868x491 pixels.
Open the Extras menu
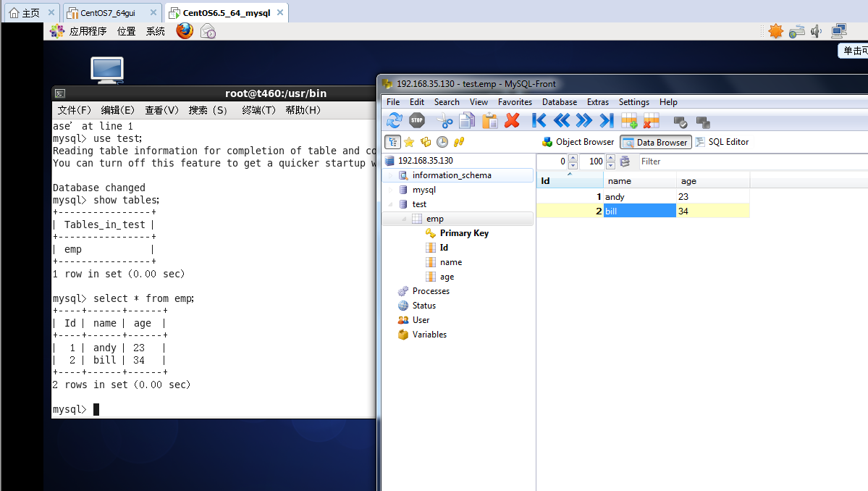(x=598, y=102)
